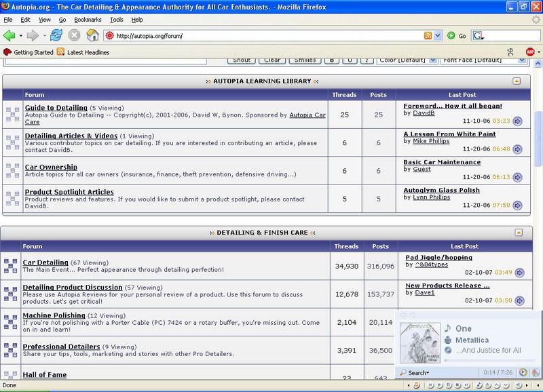Open the Autopia Car Care sponsor link

click(x=307, y=115)
